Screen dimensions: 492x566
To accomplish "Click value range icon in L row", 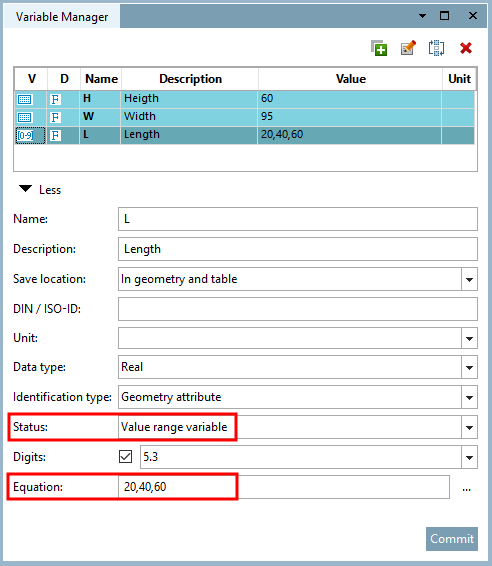I will point(26,135).
